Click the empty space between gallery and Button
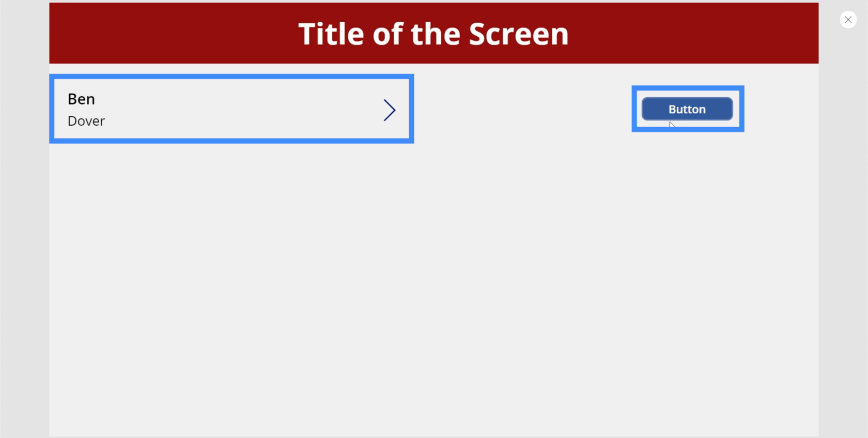Viewport: 868px width, 438px height. click(x=522, y=109)
